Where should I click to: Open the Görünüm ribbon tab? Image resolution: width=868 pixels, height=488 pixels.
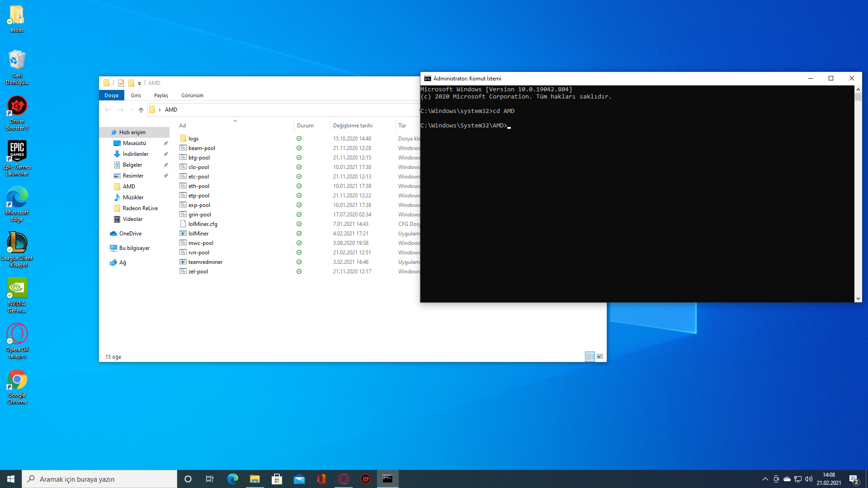pyautogui.click(x=192, y=95)
